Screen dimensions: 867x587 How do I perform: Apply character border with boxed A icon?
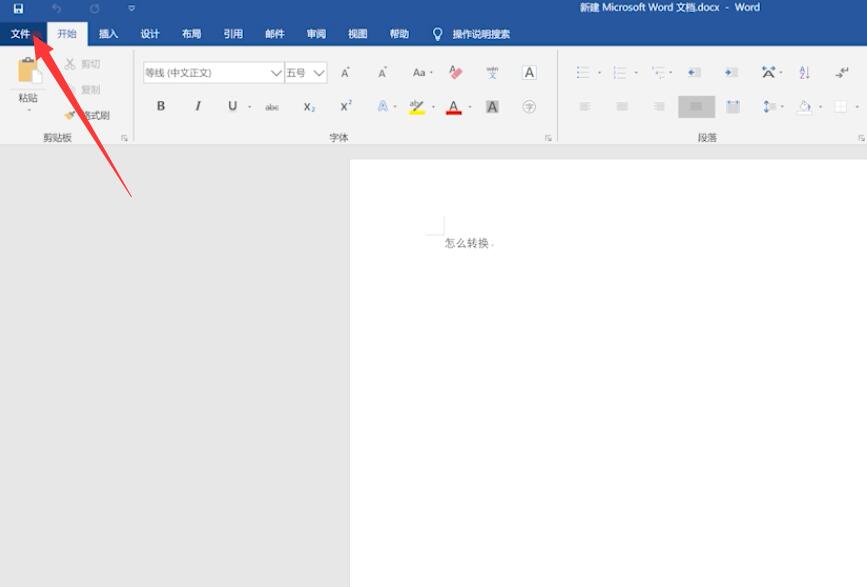(x=529, y=72)
